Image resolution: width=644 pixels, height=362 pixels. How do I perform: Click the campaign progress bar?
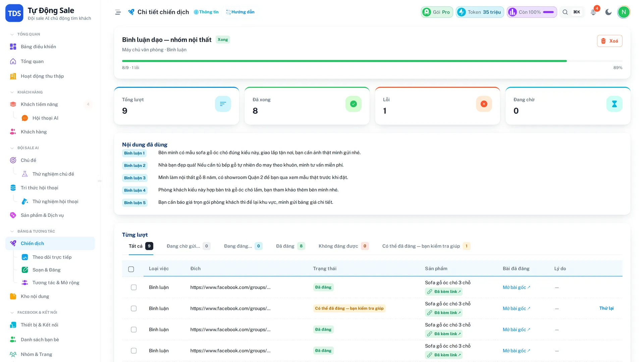[x=372, y=61]
